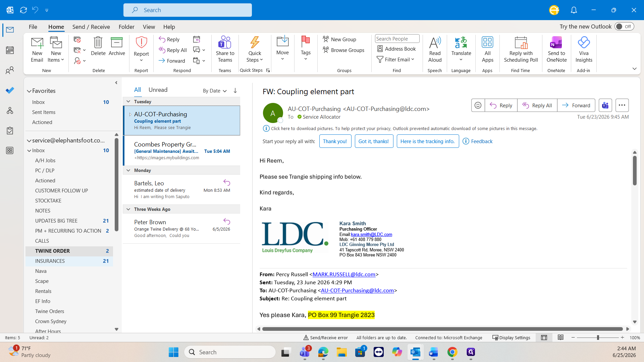Image resolution: width=644 pixels, height=362 pixels.
Task: Open Calendar in left navigation bar
Action: click(x=10, y=50)
